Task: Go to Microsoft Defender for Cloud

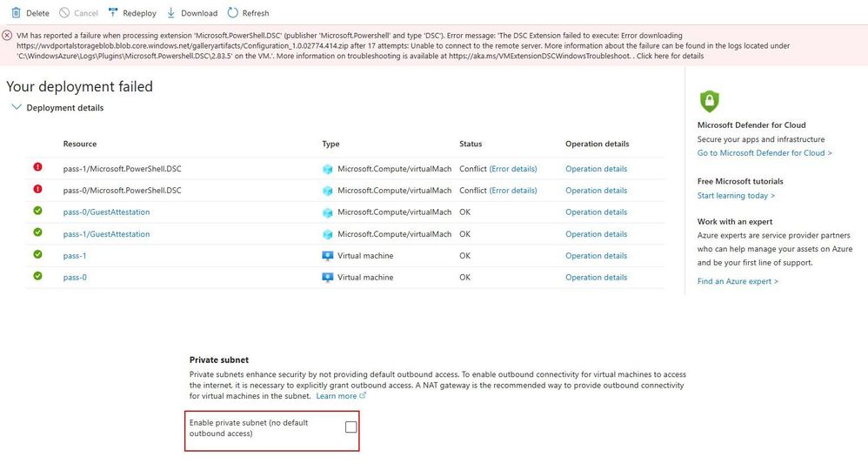Action: point(765,153)
